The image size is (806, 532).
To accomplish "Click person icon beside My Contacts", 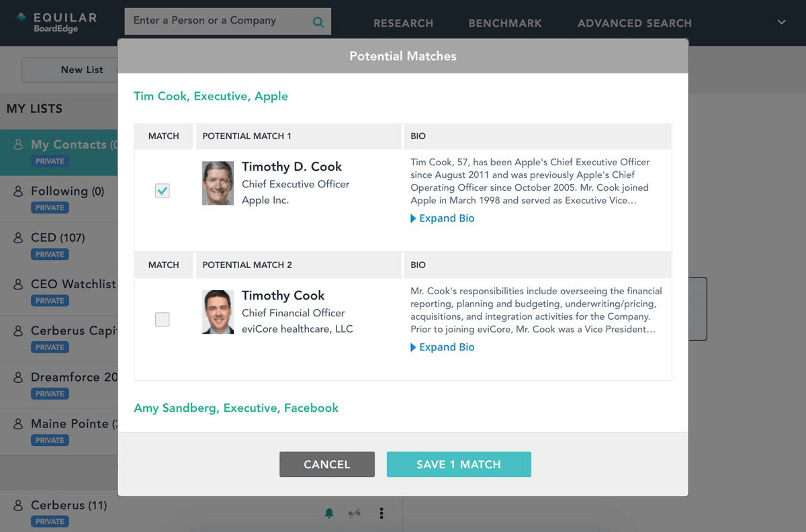I will tap(19, 144).
